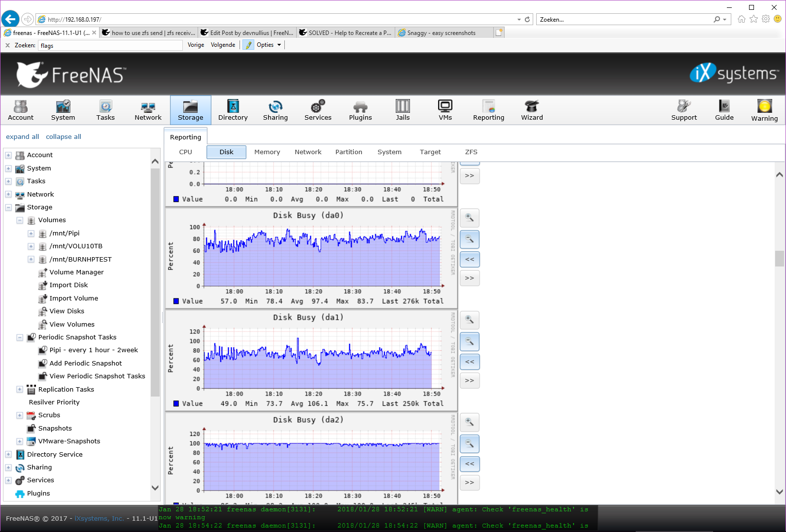Image resolution: width=786 pixels, height=532 pixels.
Task: Zoom out on the Disk Busy (da0) graph
Action: pyautogui.click(x=470, y=239)
